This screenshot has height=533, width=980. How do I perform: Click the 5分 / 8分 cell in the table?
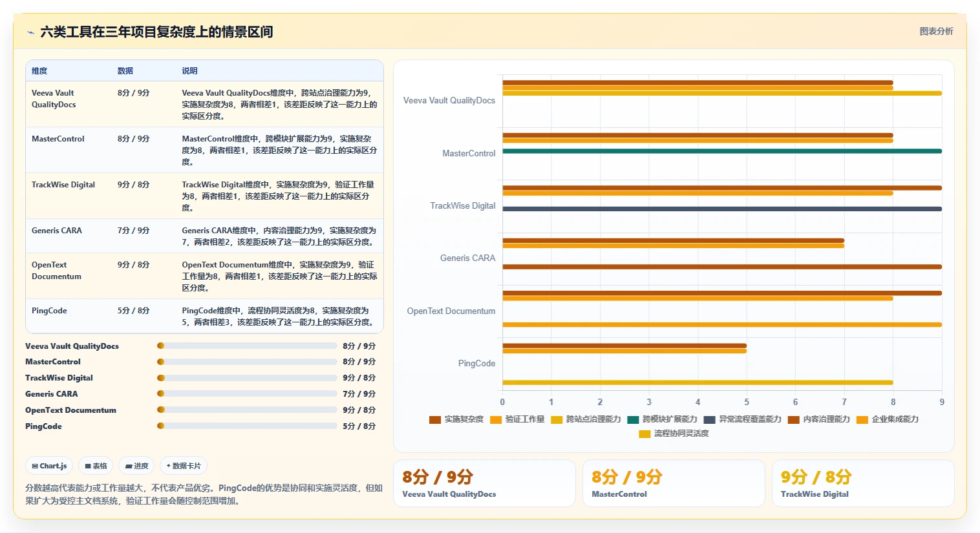[134, 311]
